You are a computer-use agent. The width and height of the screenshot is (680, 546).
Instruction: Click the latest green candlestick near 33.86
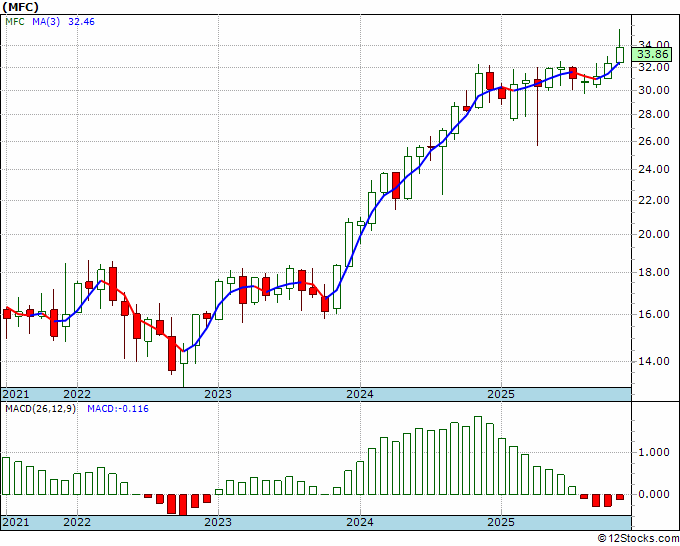tap(620, 55)
